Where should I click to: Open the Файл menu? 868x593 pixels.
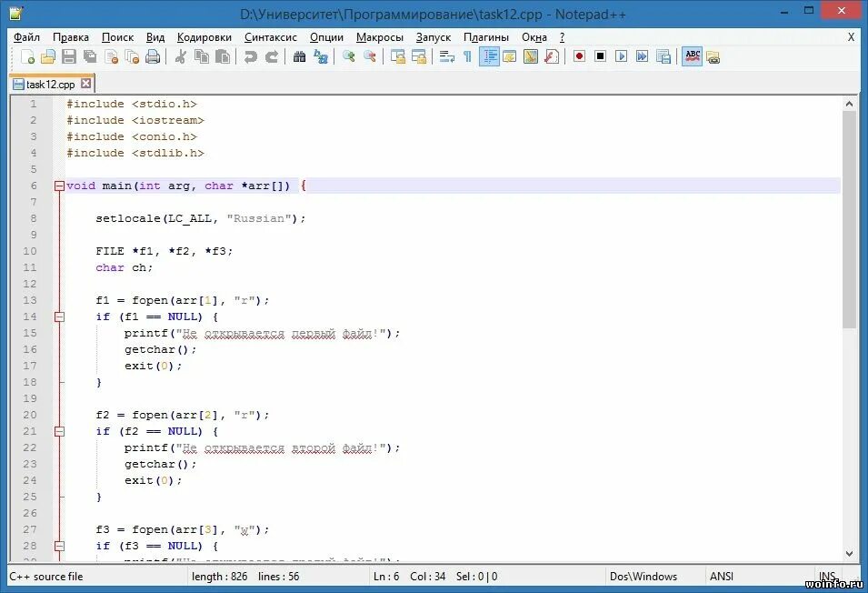26,37
